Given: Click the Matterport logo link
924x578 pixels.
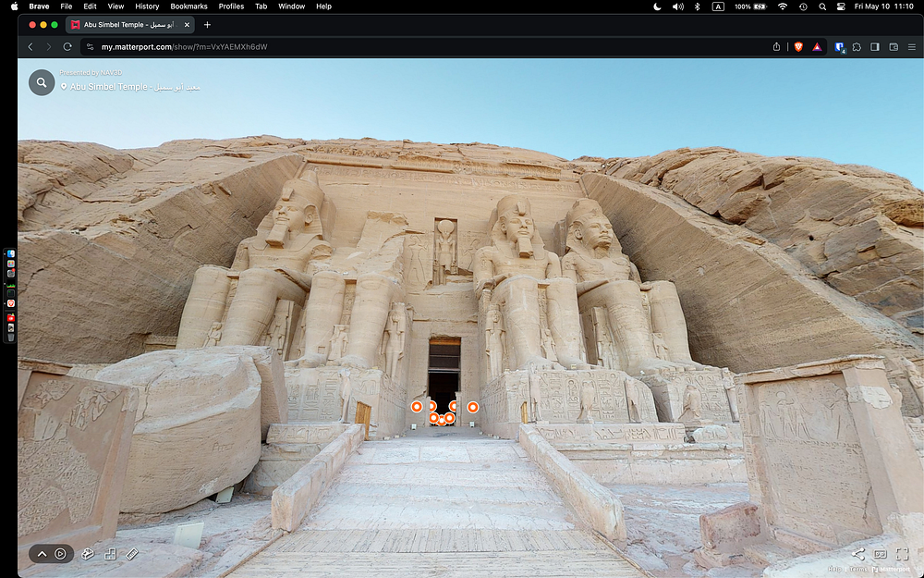Looking at the screenshot, I should (891, 569).
